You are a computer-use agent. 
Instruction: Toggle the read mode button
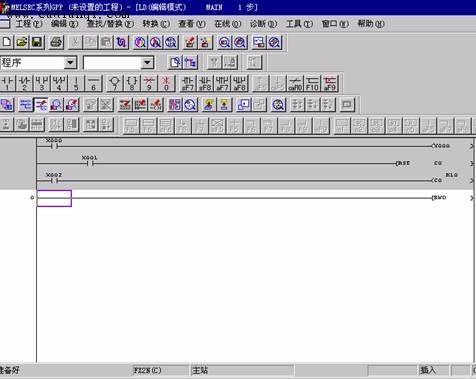tap(25, 105)
